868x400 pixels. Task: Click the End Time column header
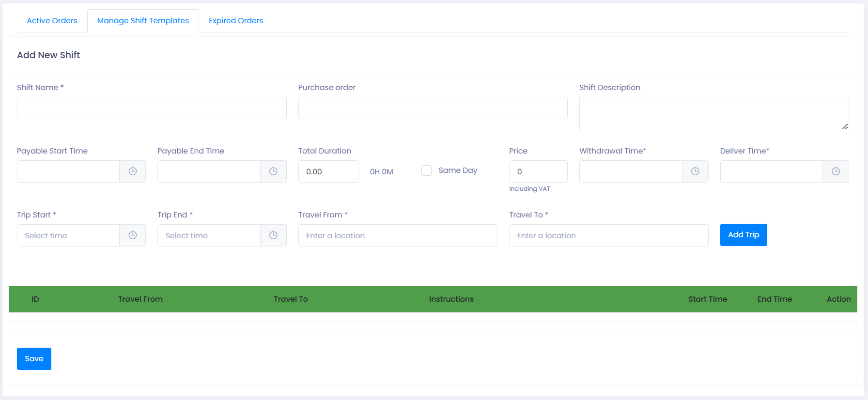click(775, 299)
